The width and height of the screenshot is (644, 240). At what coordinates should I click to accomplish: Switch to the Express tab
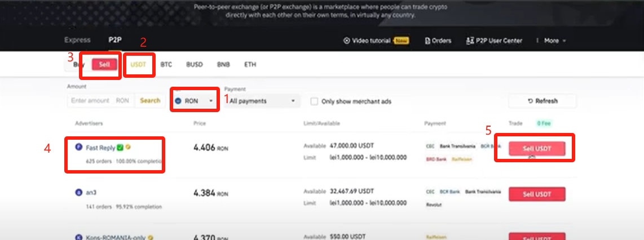(77, 40)
